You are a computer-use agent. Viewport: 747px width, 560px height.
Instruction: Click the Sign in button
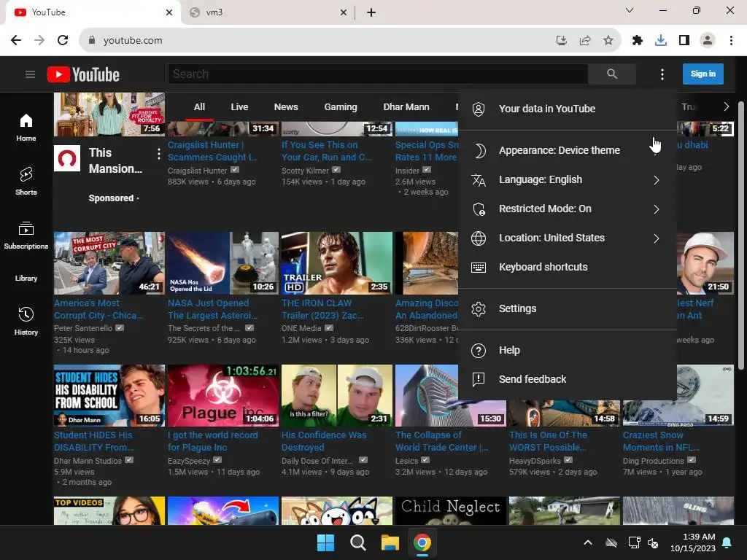pyautogui.click(x=703, y=74)
